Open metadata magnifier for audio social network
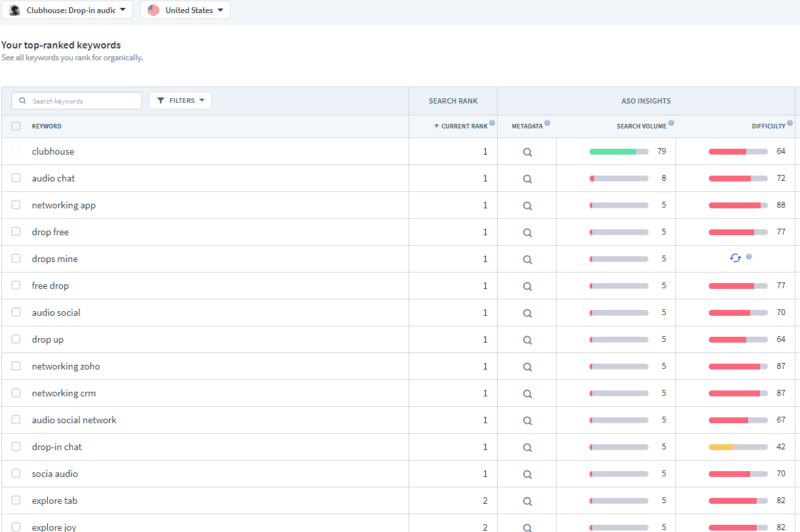The image size is (800, 532). [527, 421]
